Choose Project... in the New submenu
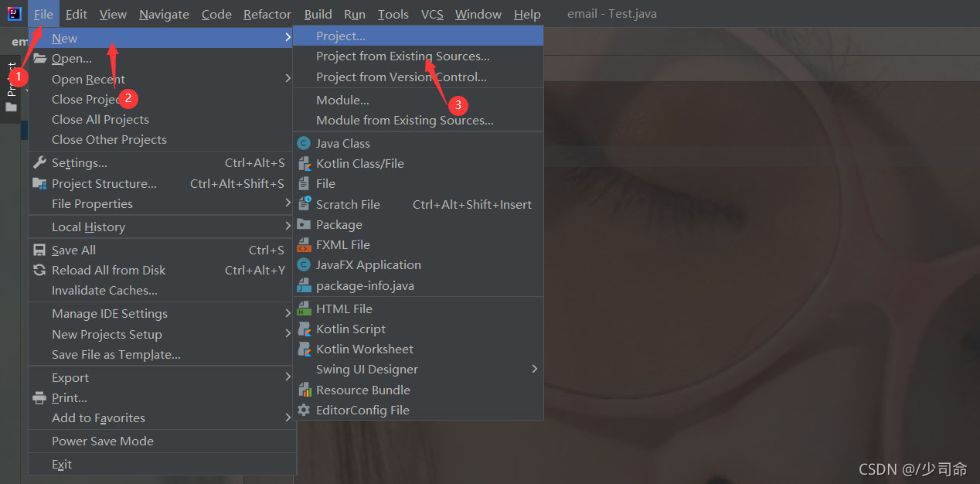This screenshot has height=484, width=980. (x=418, y=36)
